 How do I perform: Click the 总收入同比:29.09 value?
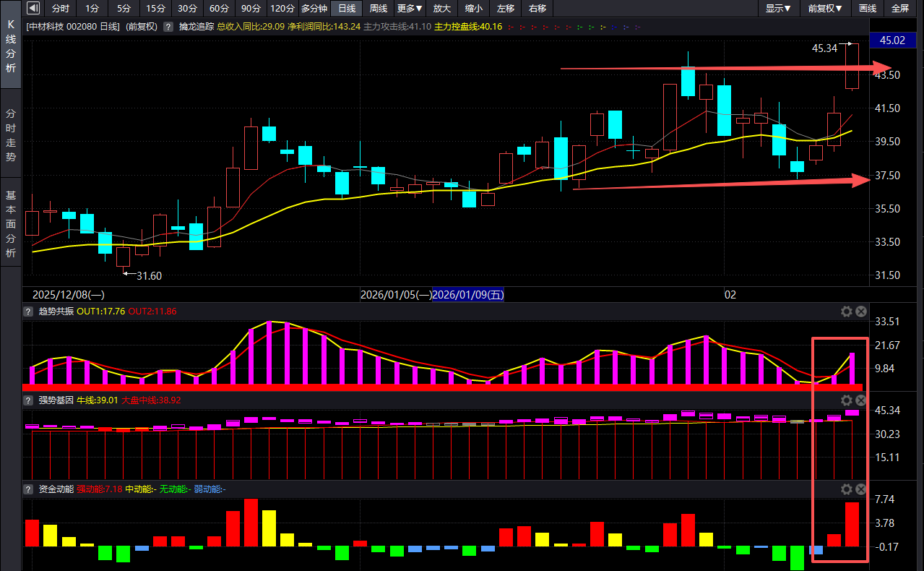coord(251,27)
